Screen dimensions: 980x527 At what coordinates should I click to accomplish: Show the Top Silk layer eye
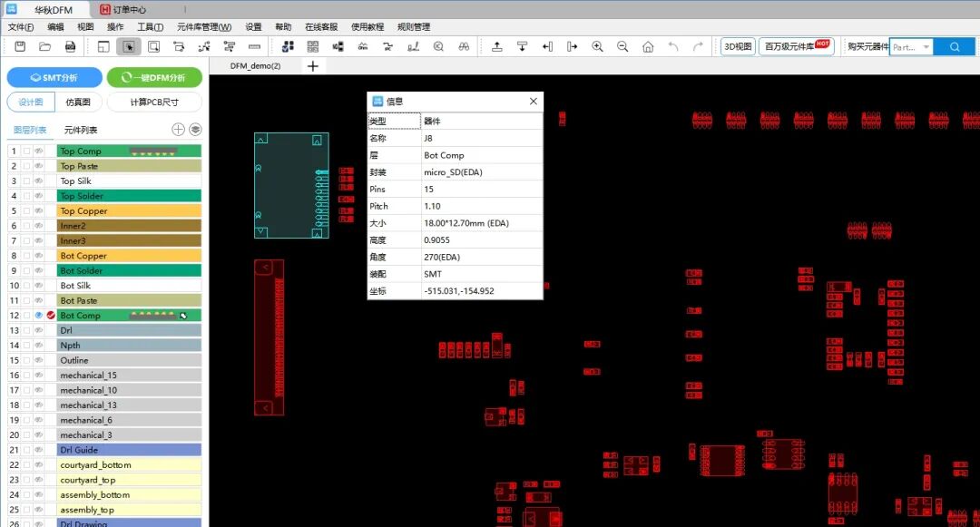click(39, 181)
